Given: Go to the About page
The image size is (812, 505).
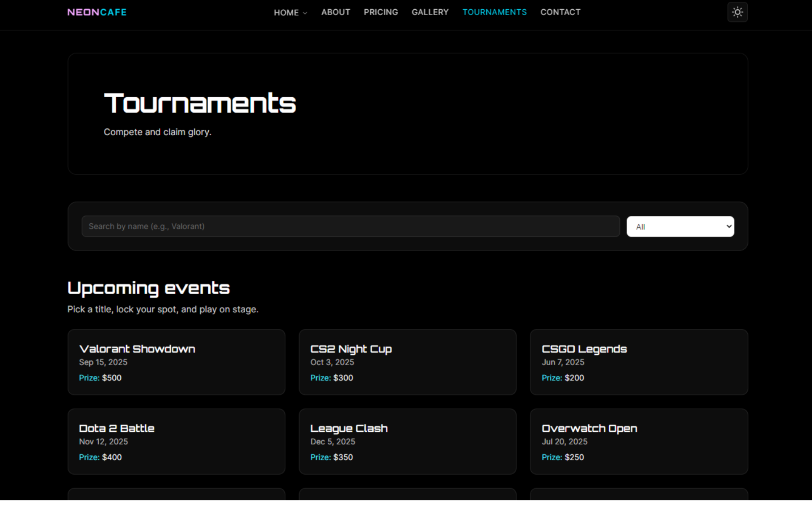Looking at the screenshot, I should [x=335, y=12].
